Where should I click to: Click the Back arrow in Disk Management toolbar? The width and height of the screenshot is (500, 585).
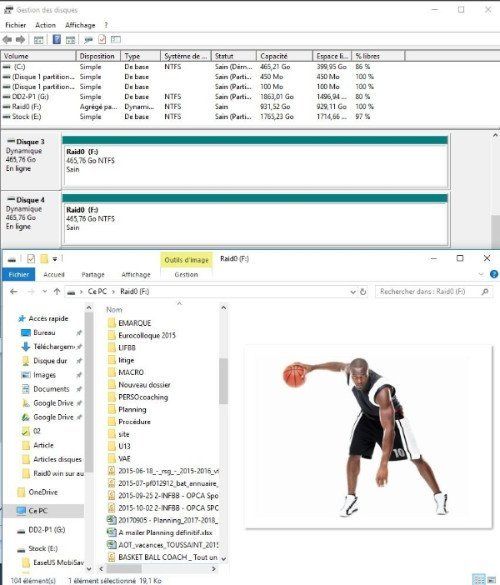[x=7, y=40]
